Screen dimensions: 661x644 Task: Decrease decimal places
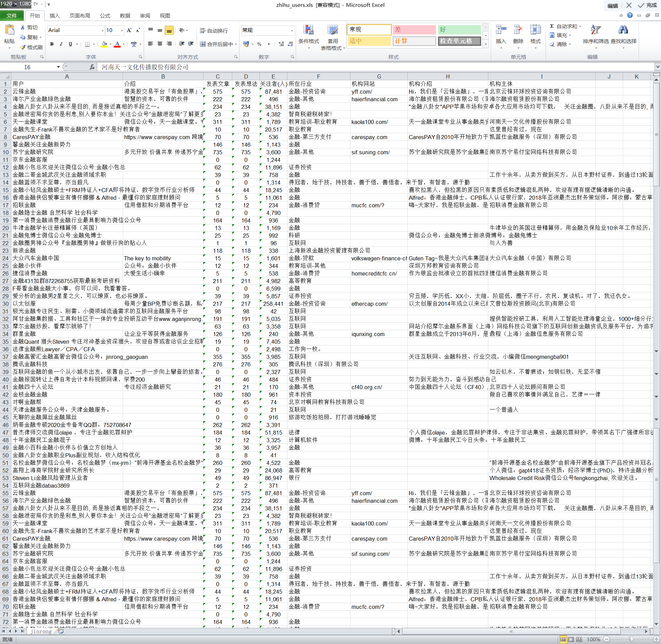(290, 44)
